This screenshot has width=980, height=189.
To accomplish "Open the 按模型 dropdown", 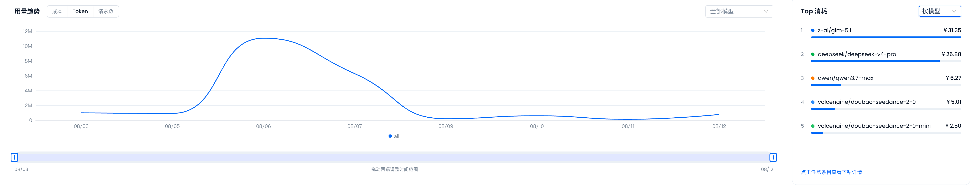I will click(x=940, y=11).
